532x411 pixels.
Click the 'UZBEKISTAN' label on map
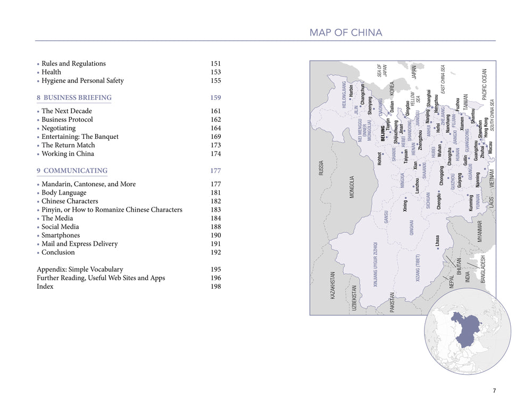(x=354, y=298)
